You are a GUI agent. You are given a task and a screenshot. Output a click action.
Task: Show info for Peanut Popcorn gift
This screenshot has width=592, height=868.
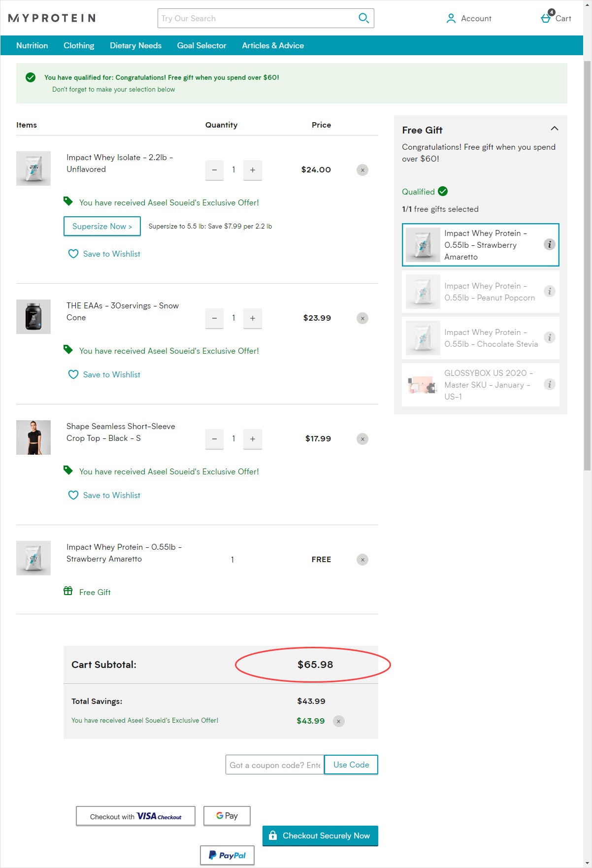tap(550, 291)
